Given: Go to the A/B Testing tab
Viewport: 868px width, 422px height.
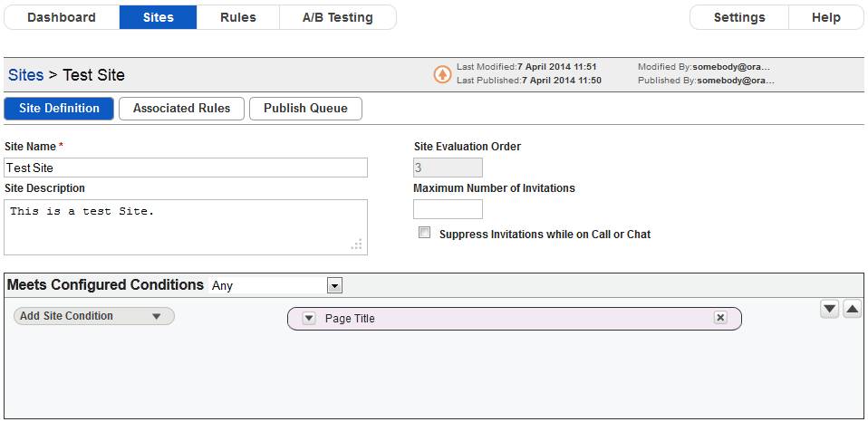Looking at the screenshot, I should point(338,17).
